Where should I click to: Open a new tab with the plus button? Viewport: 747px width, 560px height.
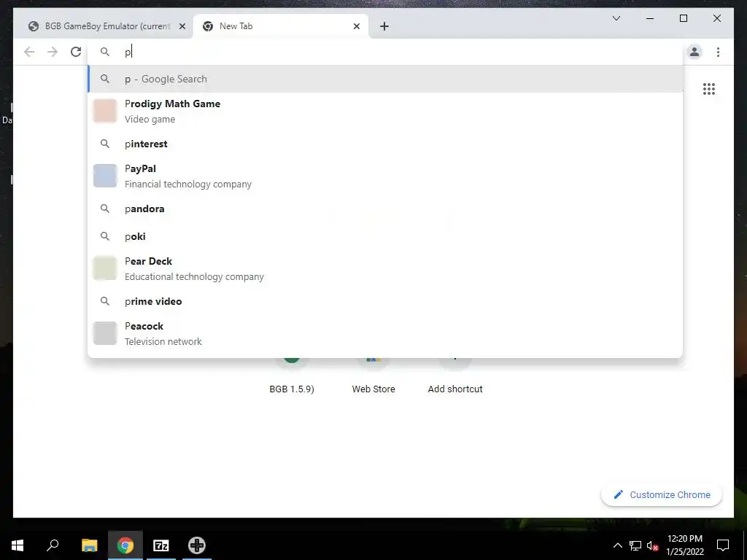click(384, 26)
